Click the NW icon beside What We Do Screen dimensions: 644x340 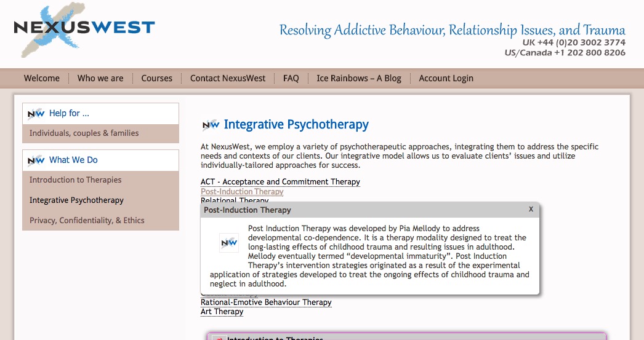tap(36, 160)
